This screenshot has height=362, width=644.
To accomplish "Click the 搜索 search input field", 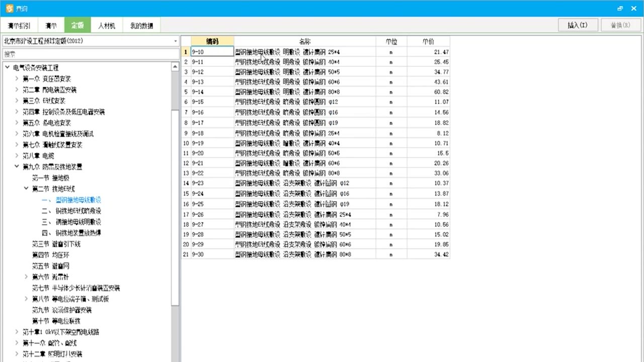I will point(91,53).
